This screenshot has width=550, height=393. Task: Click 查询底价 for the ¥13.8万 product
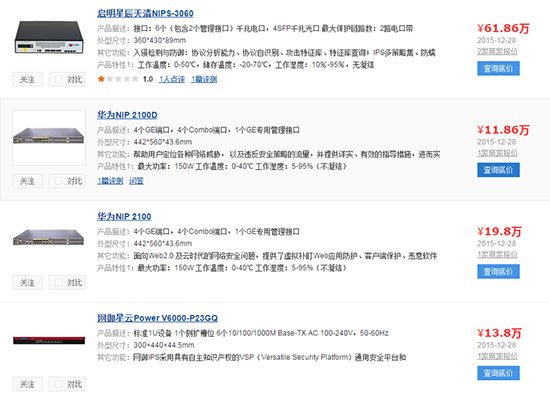tap(498, 373)
